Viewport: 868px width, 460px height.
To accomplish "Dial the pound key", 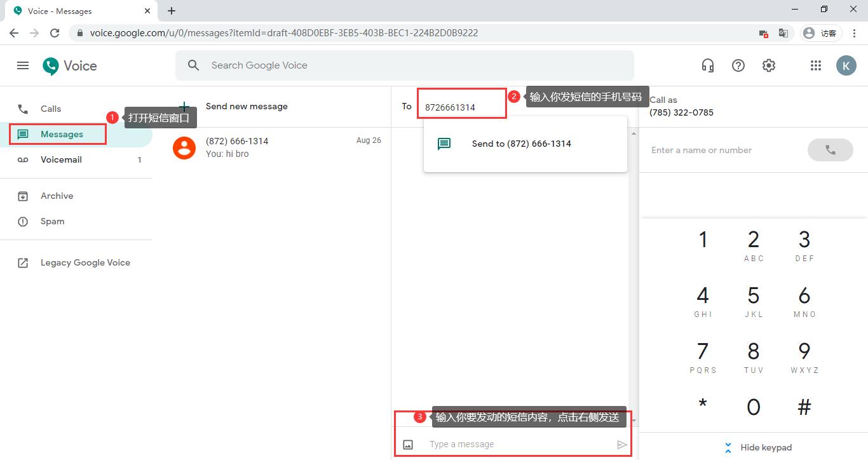I will pos(804,407).
